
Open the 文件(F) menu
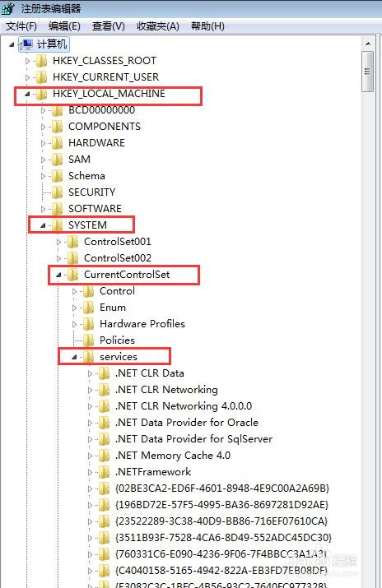click(x=21, y=26)
